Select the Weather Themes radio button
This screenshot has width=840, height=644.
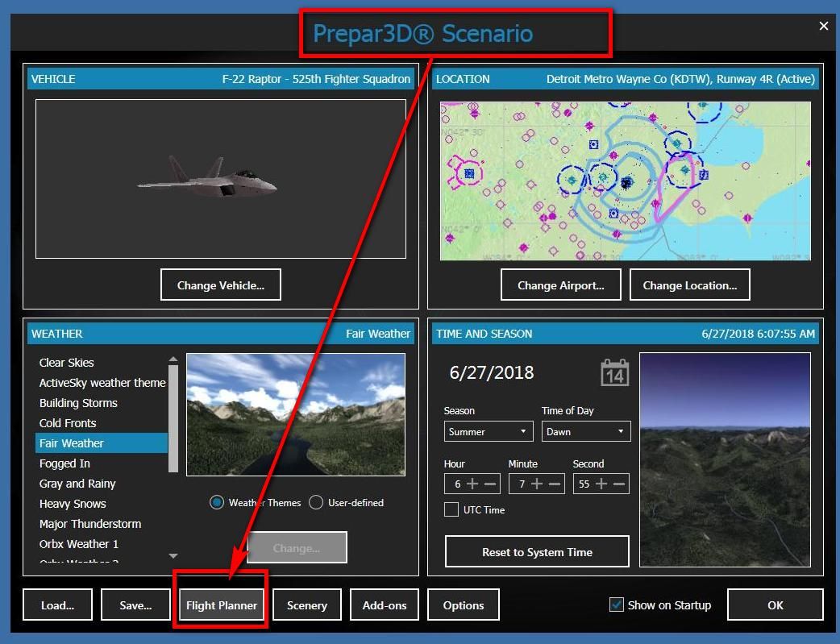pyautogui.click(x=216, y=503)
